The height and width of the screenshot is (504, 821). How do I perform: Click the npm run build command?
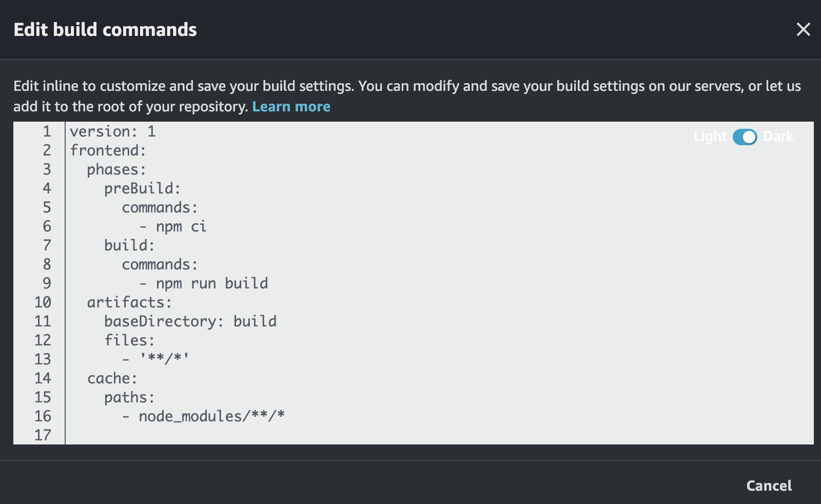pos(204,283)
